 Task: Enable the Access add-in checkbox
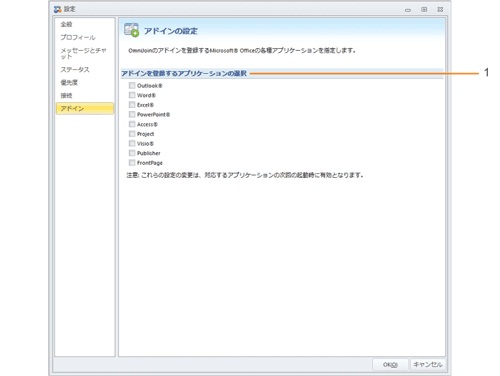[x=132, y=124]
